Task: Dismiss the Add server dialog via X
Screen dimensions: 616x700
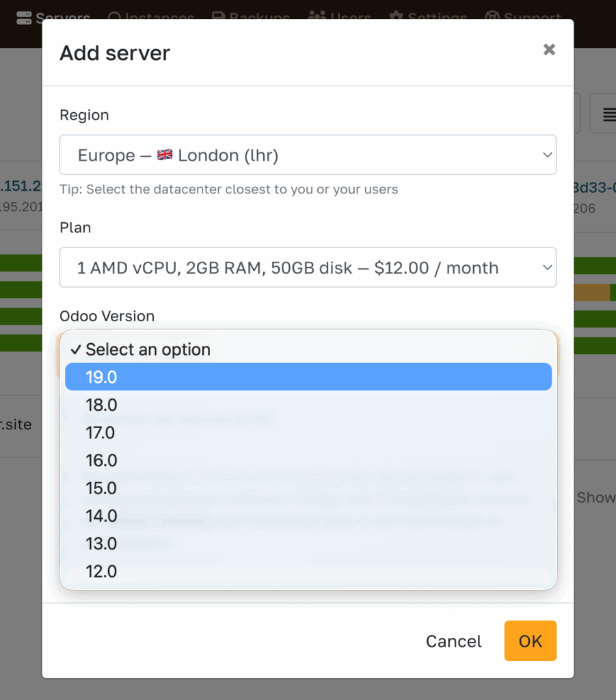Action: click(549, 49)
